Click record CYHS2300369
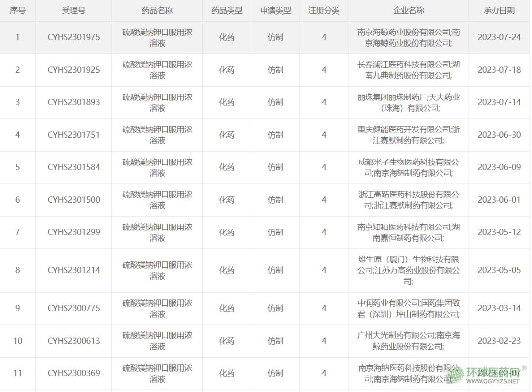Image resolution: width=532 pixels, height=392 pixels. [x=73, y=373]
